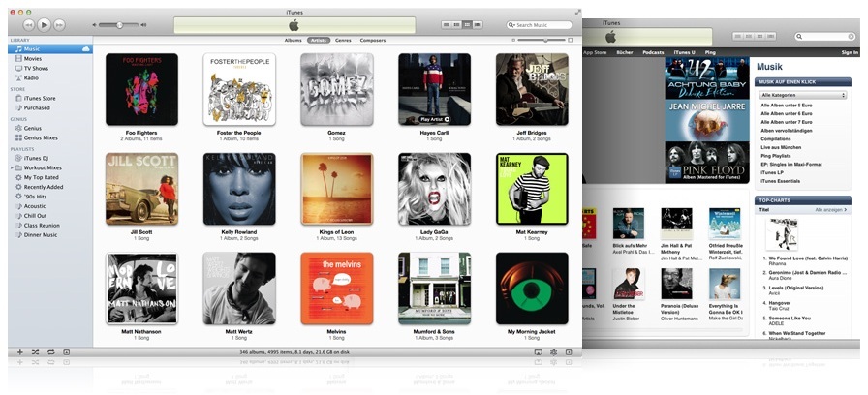Open the Alle Kategorien dropdown

coord(803,95)
